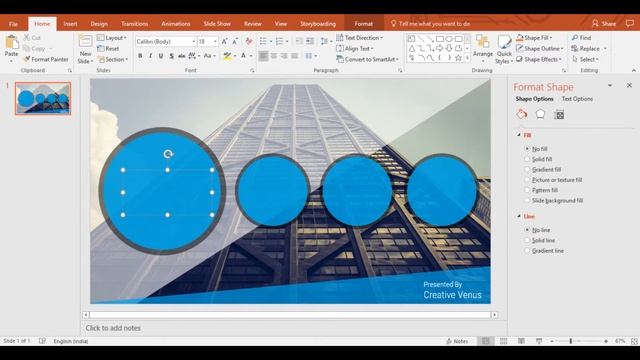Open Fill & Line tab in Format Shape
Image resolution: width=640 pixels, height=360 pixels.
(521, 115)
